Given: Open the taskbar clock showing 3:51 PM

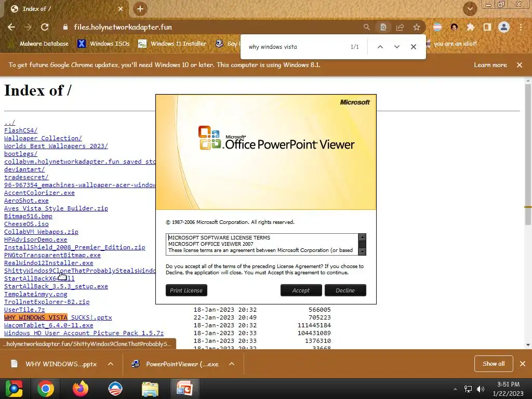Looking at the screenshot, I should pos(508,389).
